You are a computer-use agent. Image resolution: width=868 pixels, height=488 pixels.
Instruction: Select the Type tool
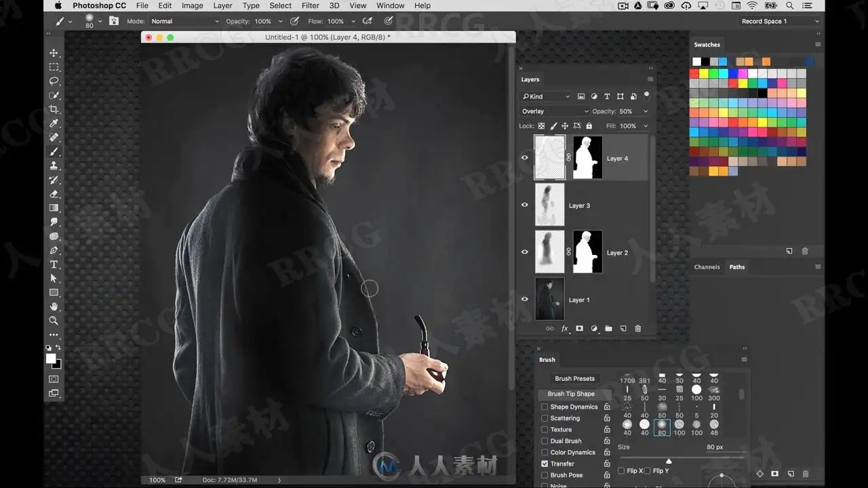click(x=54, y=264)
